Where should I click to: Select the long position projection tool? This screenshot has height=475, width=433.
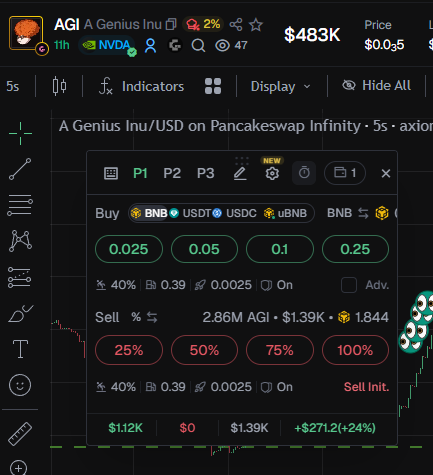(20, 277)
